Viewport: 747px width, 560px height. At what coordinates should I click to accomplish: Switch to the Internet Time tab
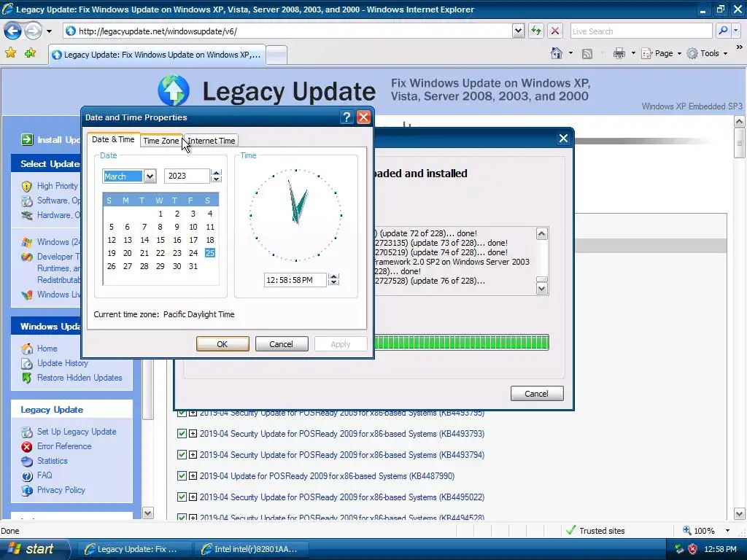(211, 141)
